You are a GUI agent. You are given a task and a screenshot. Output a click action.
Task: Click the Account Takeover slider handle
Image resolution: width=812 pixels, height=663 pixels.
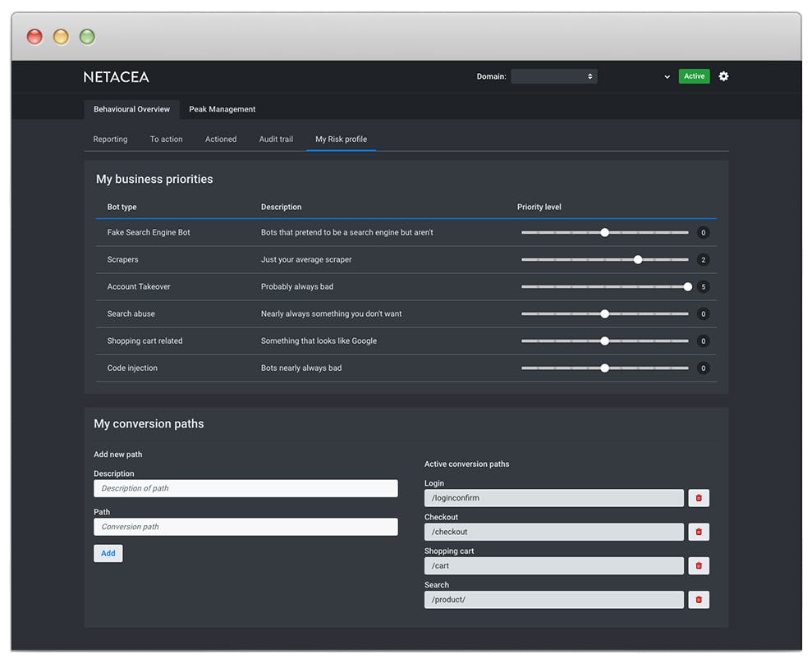click(x=688, y=286)
